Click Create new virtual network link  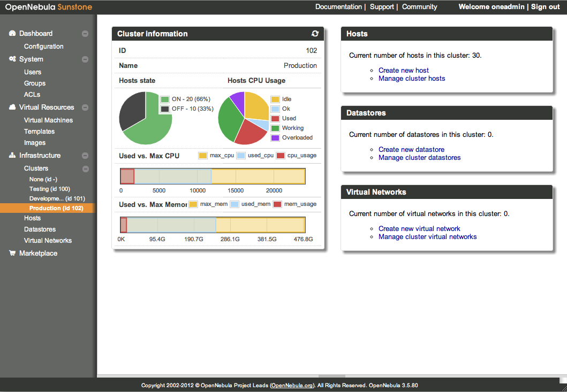point(419,228)
